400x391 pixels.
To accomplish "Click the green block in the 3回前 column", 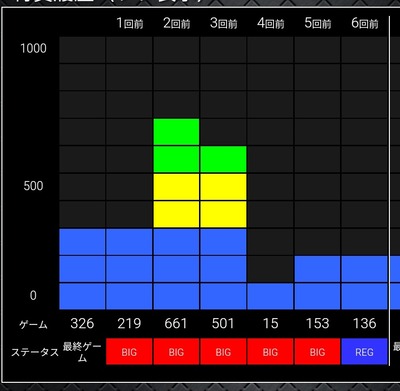I will pyautogui.click(x=223, y=159).
